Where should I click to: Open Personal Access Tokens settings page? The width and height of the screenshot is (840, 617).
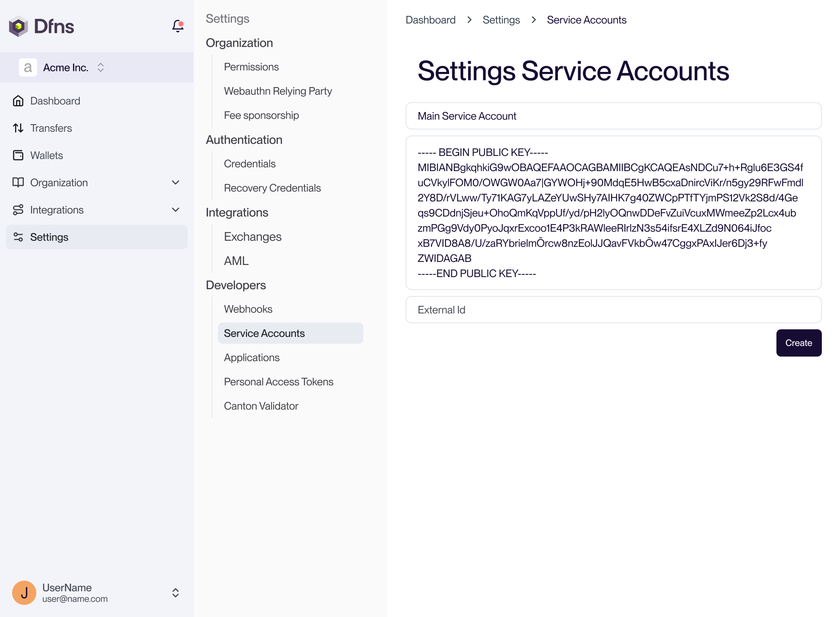click(278, 382)
